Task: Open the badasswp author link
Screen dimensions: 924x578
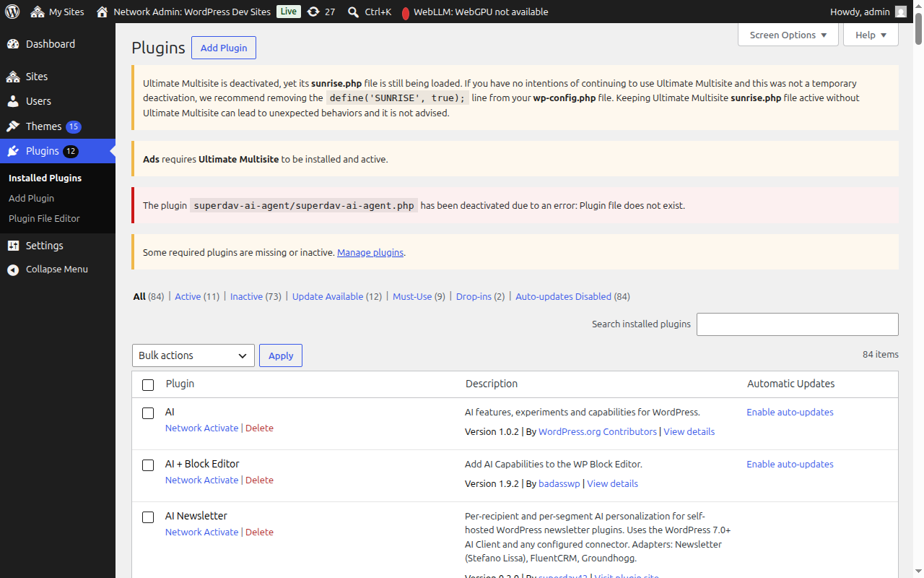Action: tap(559, 483)
